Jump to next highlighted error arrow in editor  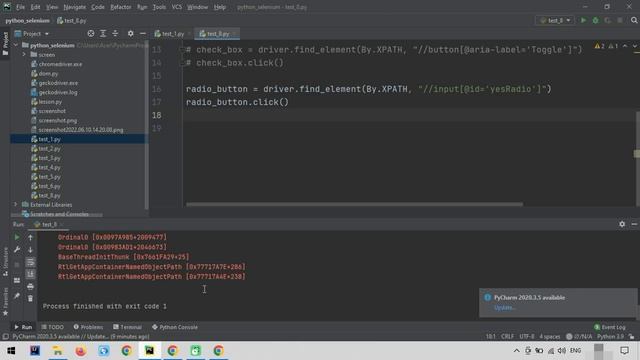[x=635, y=46]
